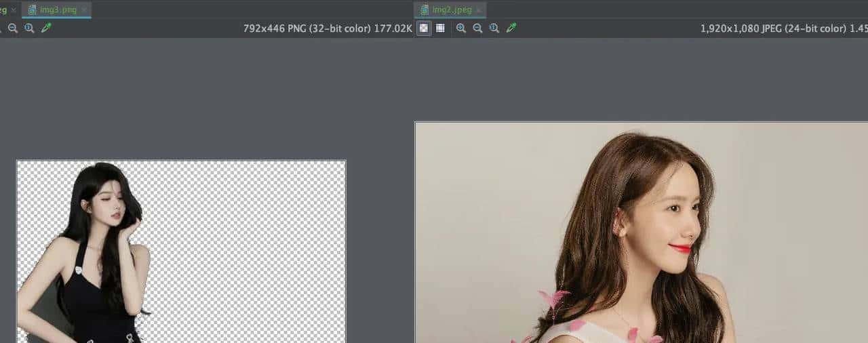Close the img3.png tab
This screenshot has height=343, width=868.
(84, 10)
